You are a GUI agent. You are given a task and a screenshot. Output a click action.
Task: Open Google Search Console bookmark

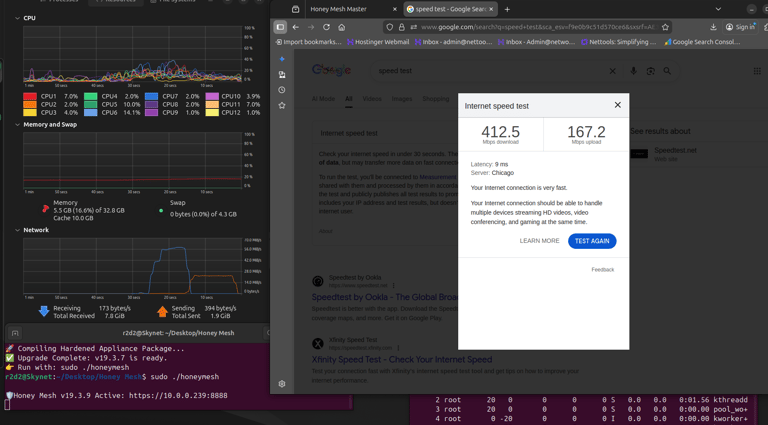tap(702, 42)
